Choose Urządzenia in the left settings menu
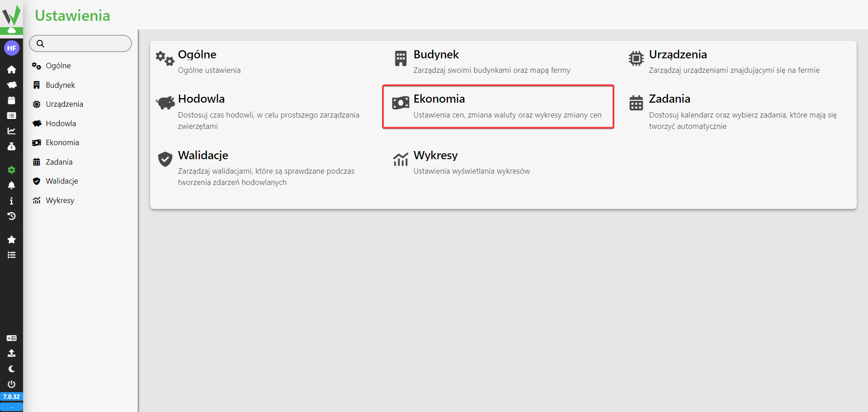 (64, 104)
